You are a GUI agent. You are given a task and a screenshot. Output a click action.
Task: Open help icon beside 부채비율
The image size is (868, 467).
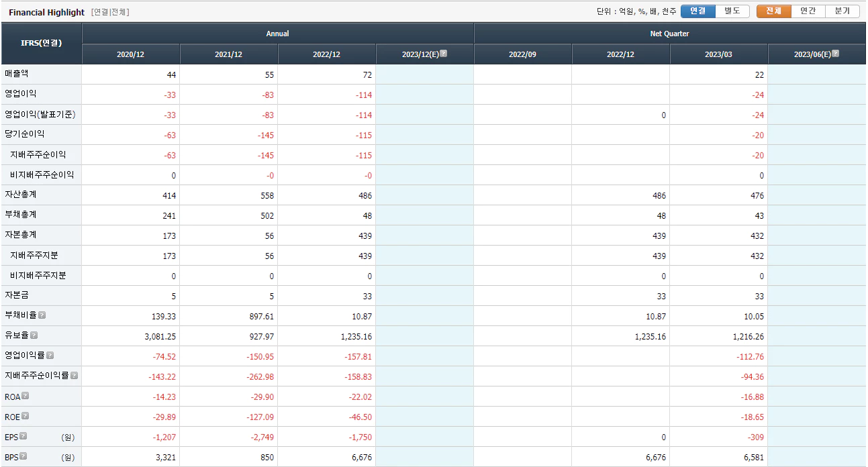[x=42, y=315]
